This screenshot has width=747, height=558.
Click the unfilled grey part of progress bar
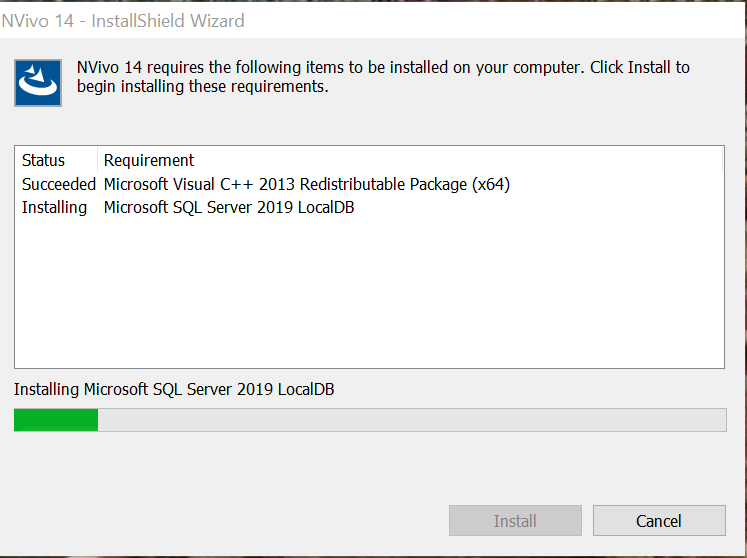click(x=410, y=420)
